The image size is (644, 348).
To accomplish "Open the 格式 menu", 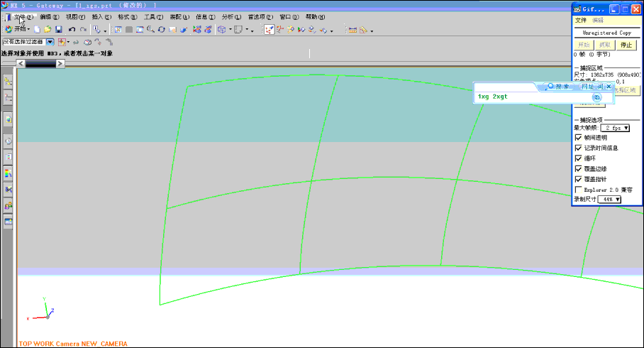I will coord(128,17).
